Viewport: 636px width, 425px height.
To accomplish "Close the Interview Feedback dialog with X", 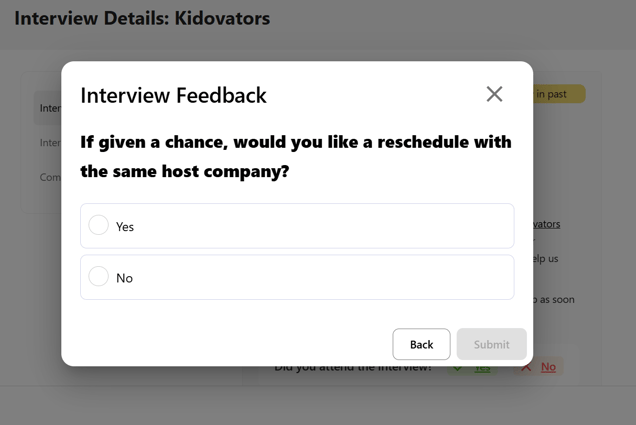I will [x=494, y=94].
